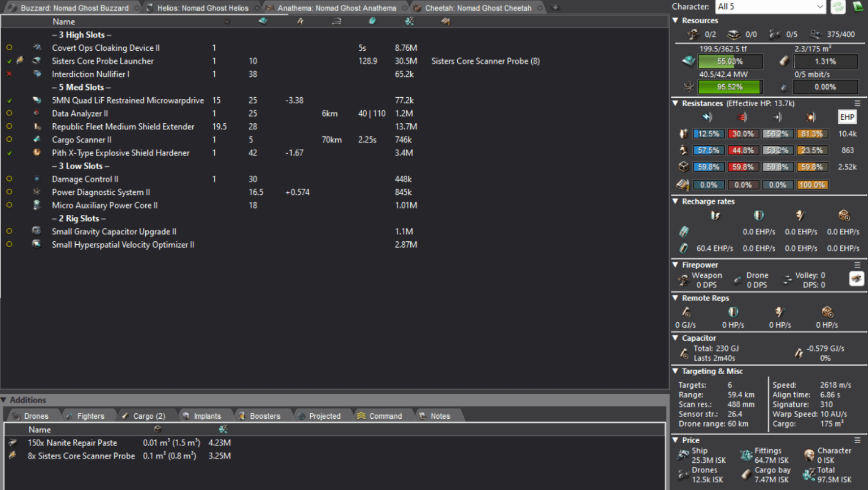This screenshot has height=490, width=868.
Task: Collapse the Resources section
Action: pos(675,20)
